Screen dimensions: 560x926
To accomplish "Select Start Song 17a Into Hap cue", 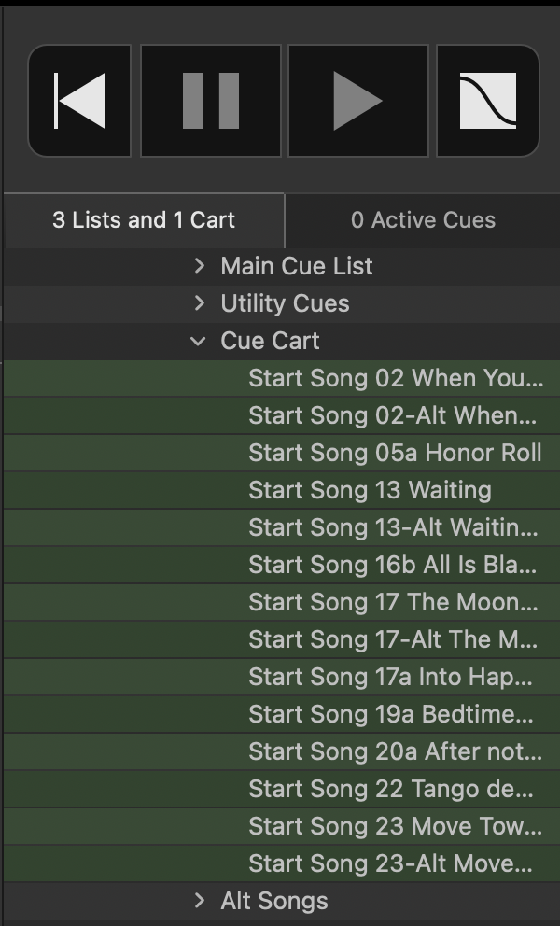I will pyautogui.click(x=282, y=677).
